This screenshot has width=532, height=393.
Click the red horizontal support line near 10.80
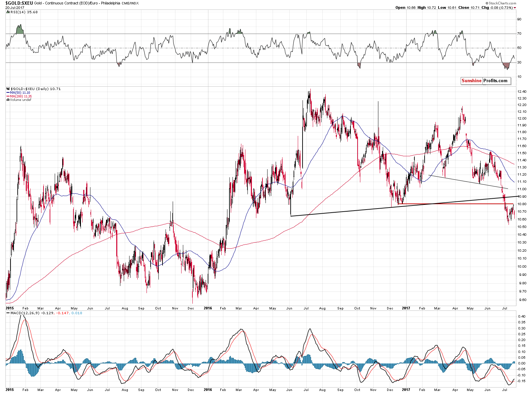(456, 204)
